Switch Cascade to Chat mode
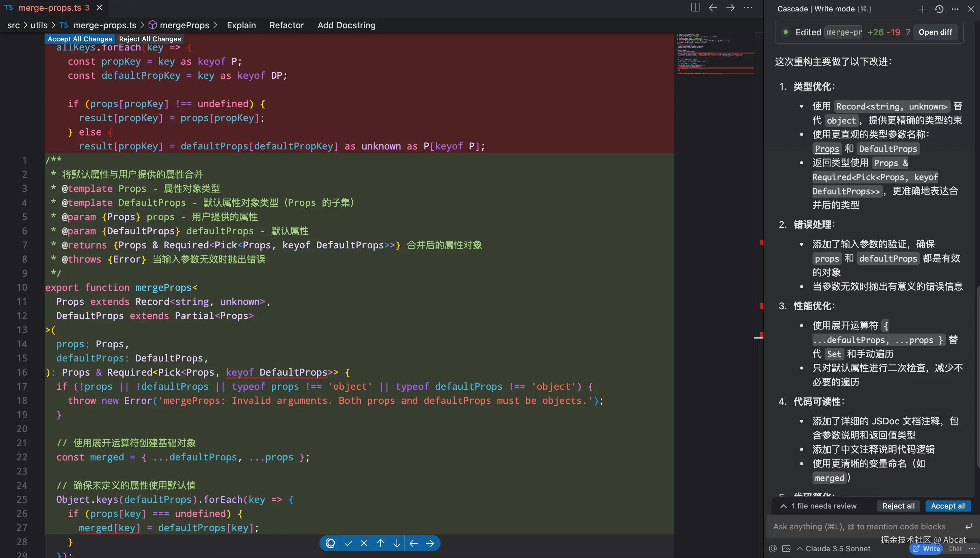Image resolution: width=980 pixels, height=558 pixels. pyautogui.click(x=955, y=549)
